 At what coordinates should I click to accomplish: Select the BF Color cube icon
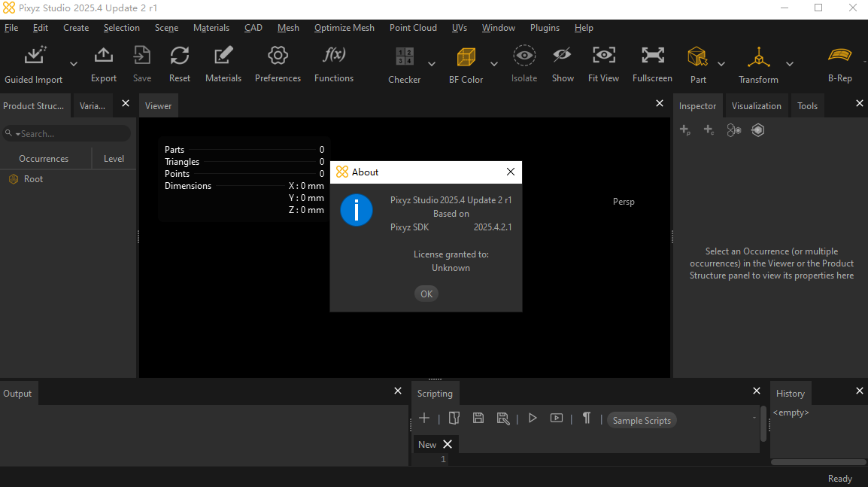(x=466, y=56)
